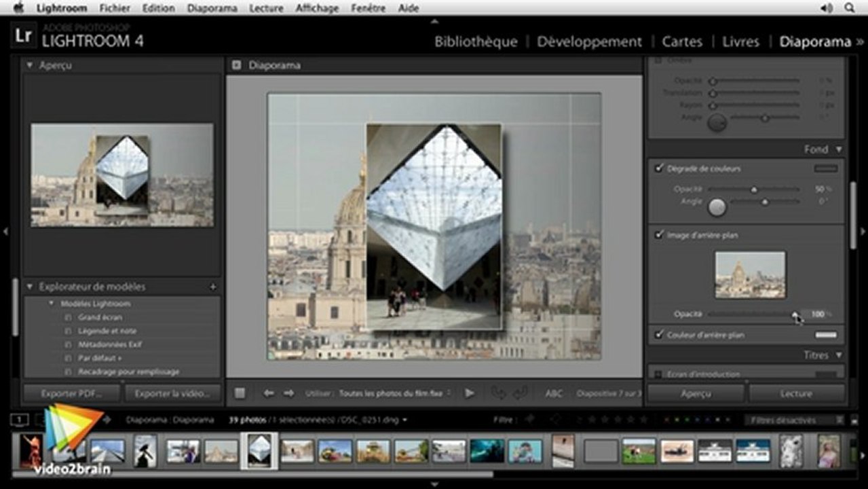The height and width of the screenshot is (489, 868).
Task: Click the background image thumbnail in Fond panel
Action: 750,275
